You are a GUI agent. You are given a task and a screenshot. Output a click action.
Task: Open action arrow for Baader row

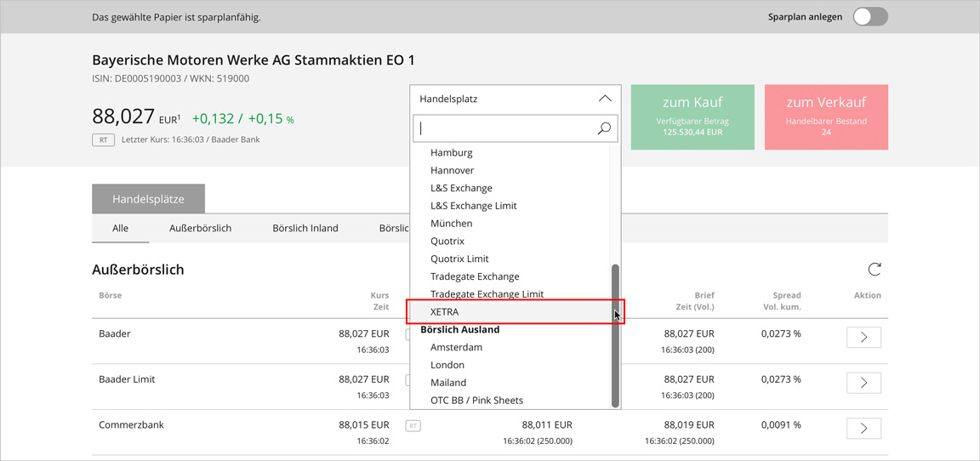click(863, 338)
